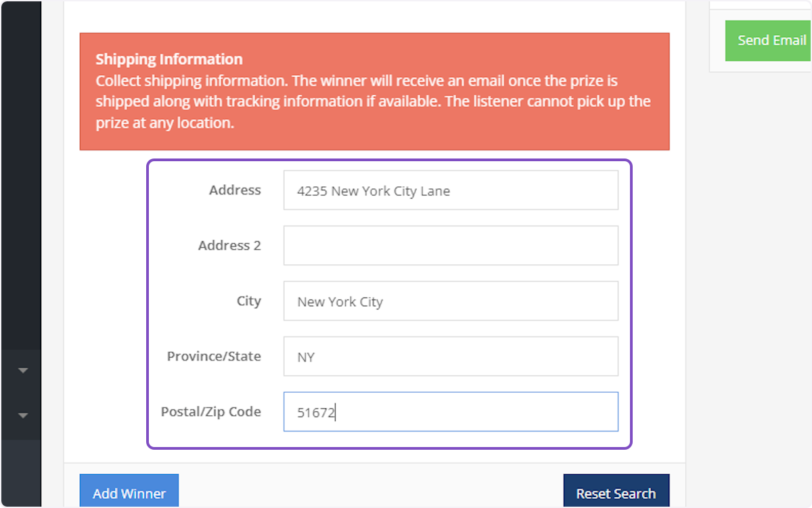Expand the lower sidebar dropdown arrow
Screen dimensions: 812x508
[23, 415]
